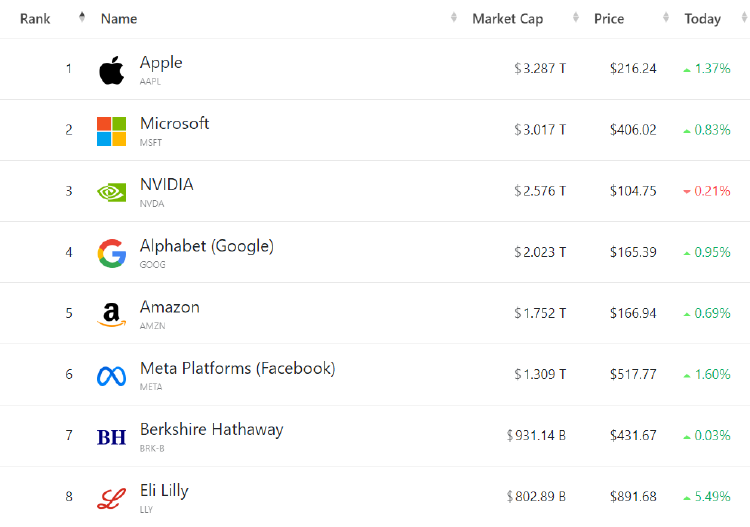Click the Berkshire Hathaway BH logo
Screen dimensions: 750x527
[x=111, y=437]
